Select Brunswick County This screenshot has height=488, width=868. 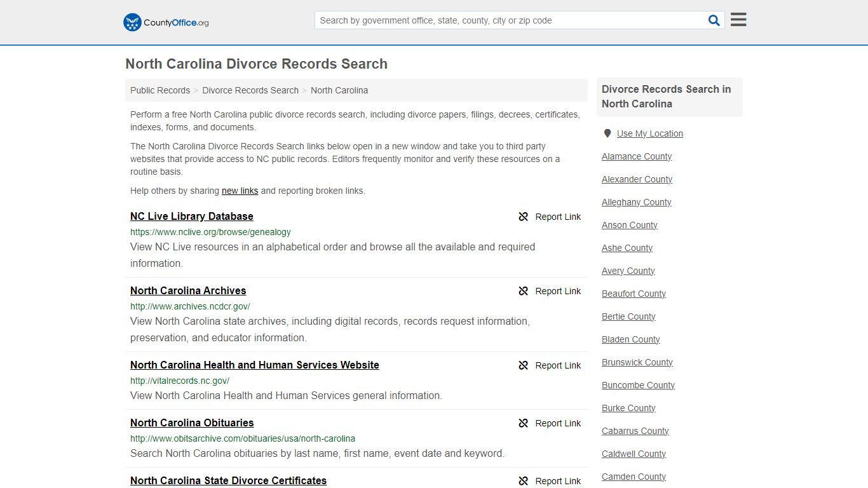point(637,362)
